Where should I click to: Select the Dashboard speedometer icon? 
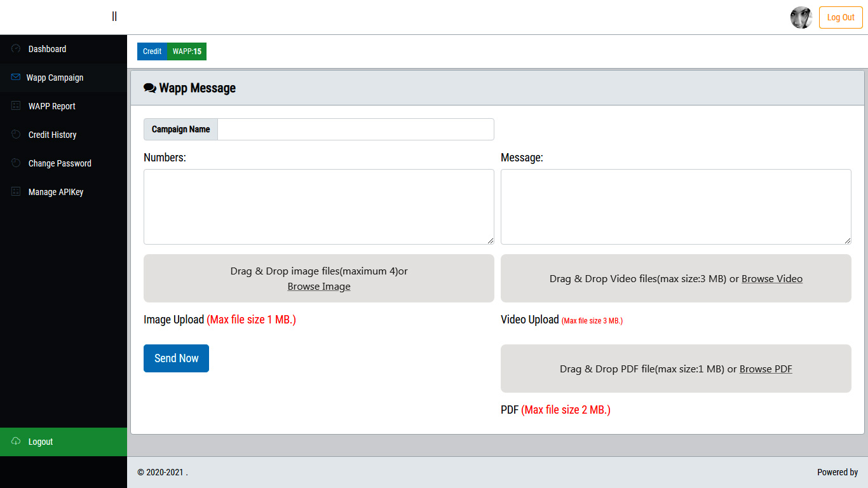(x=15, y=49)
